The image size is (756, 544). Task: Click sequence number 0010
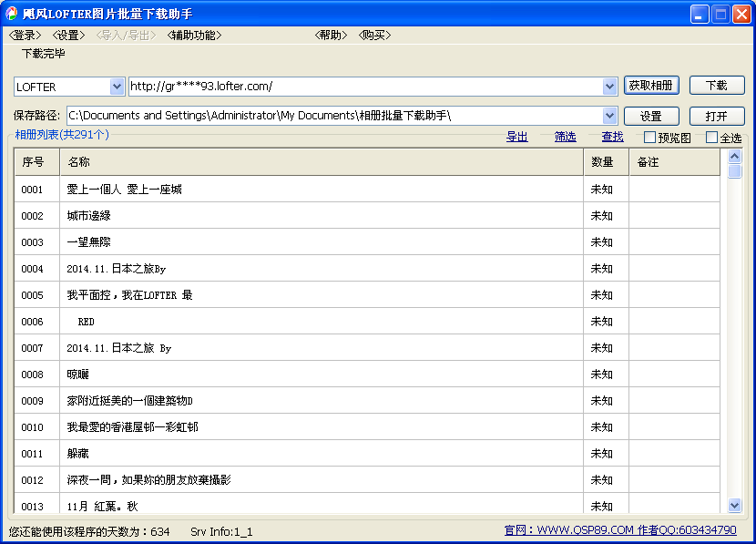[x=32, y=427]
